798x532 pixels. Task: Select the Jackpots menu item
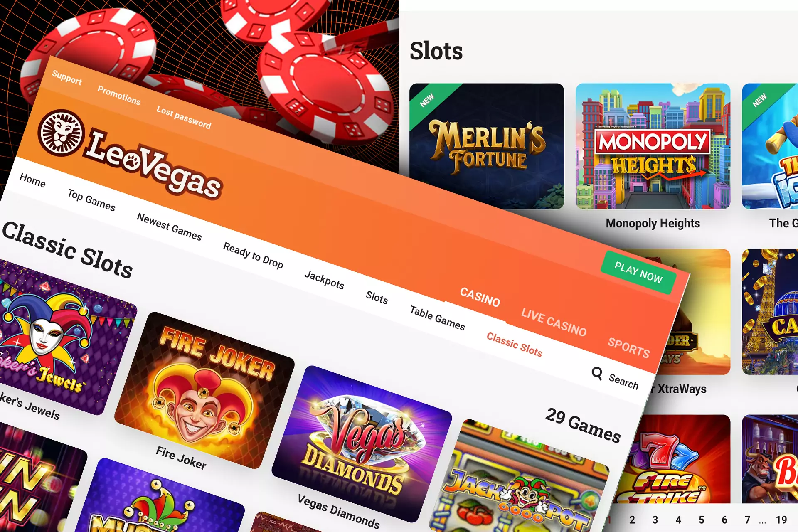[324, 280]
